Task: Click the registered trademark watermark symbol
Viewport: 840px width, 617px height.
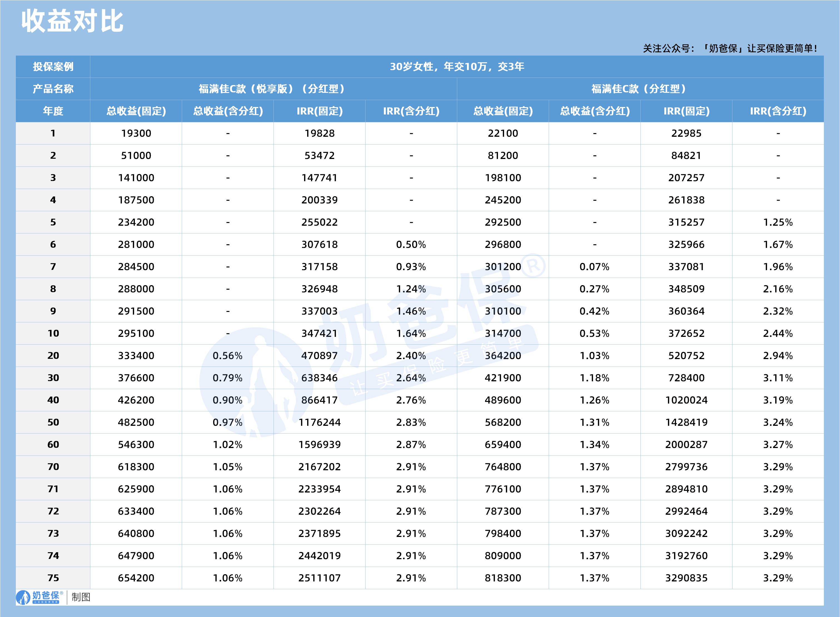Action: click(533, 265)
